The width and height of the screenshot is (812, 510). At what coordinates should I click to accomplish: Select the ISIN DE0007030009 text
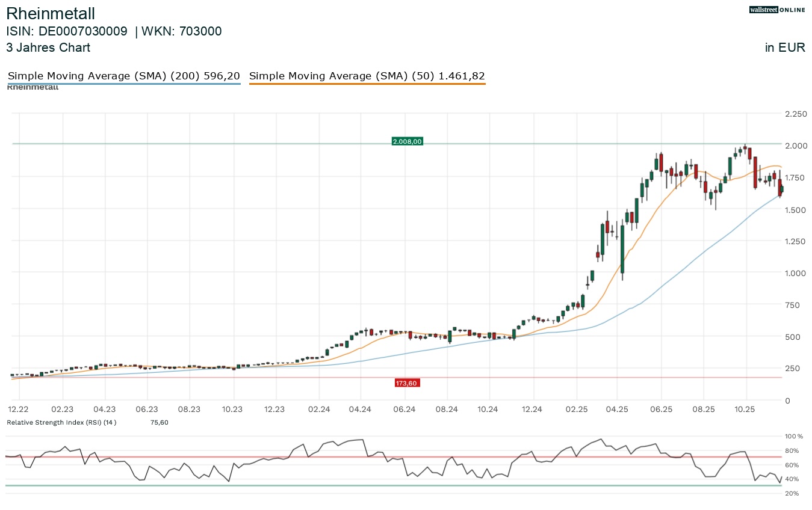pos(67,31)
